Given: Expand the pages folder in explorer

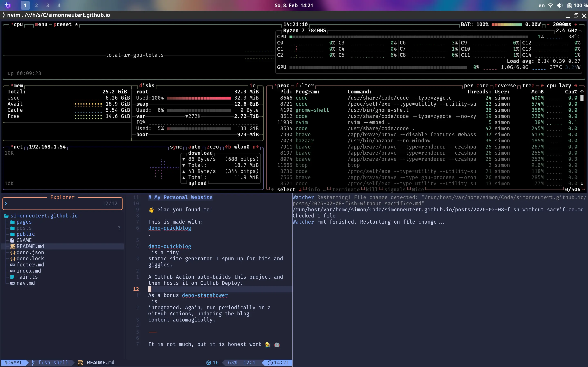Looking at the screenshot, I should 24,222.
